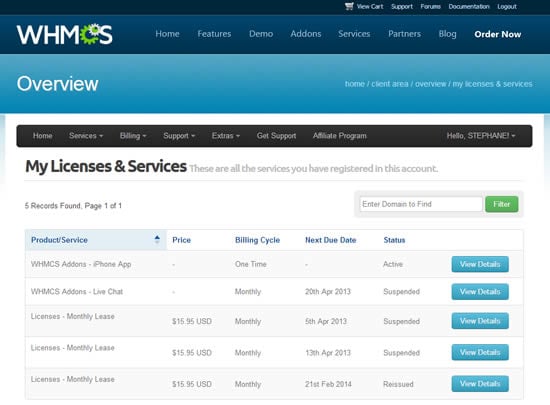Image resolution: width=550 pixels, height=405 pixels.
Task: Click '5 Records Found, Page 1 of 1'
Action: coord(73,206)
